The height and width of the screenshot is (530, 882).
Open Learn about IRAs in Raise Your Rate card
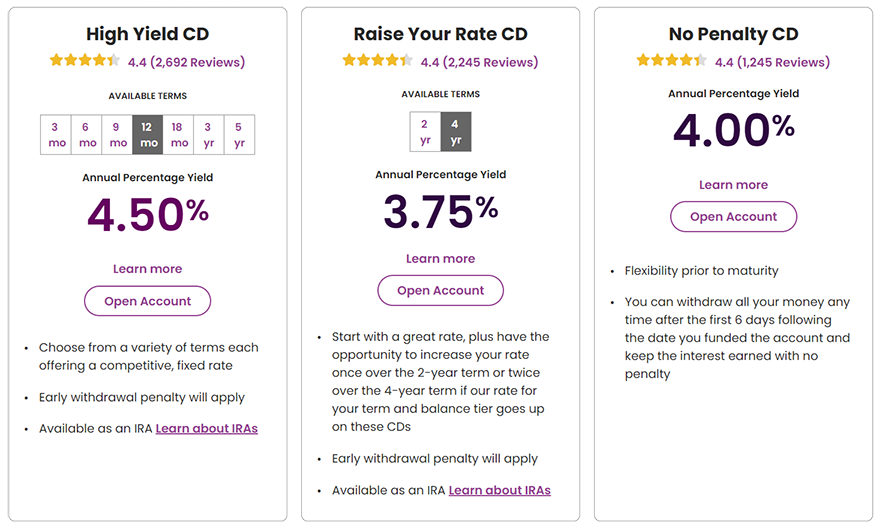[x=500, y=491]
